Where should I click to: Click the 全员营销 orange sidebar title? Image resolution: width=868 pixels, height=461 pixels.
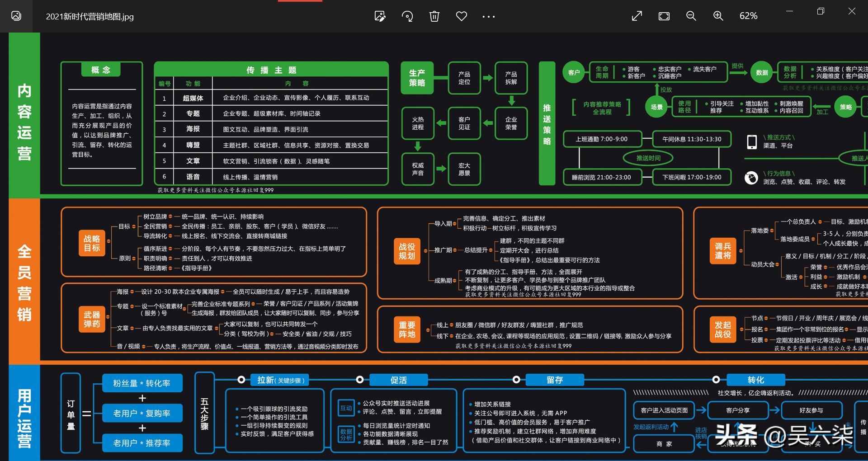click(24, 283)
